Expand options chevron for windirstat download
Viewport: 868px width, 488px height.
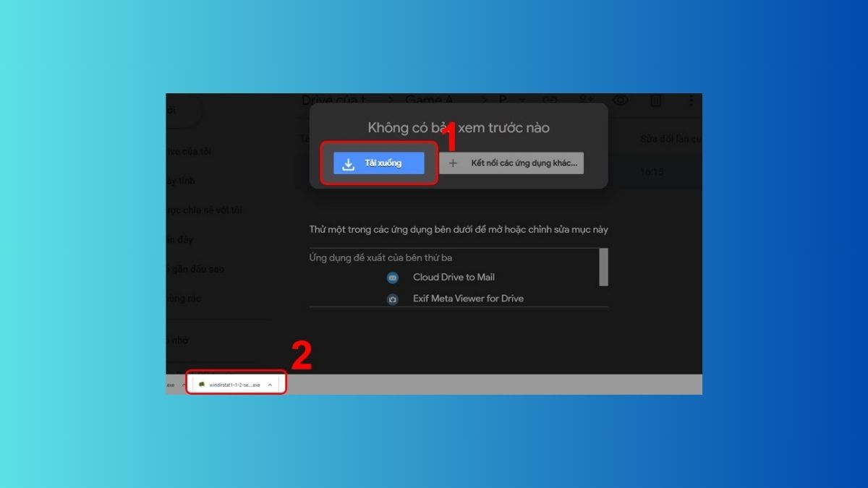(x=270, y=385)
